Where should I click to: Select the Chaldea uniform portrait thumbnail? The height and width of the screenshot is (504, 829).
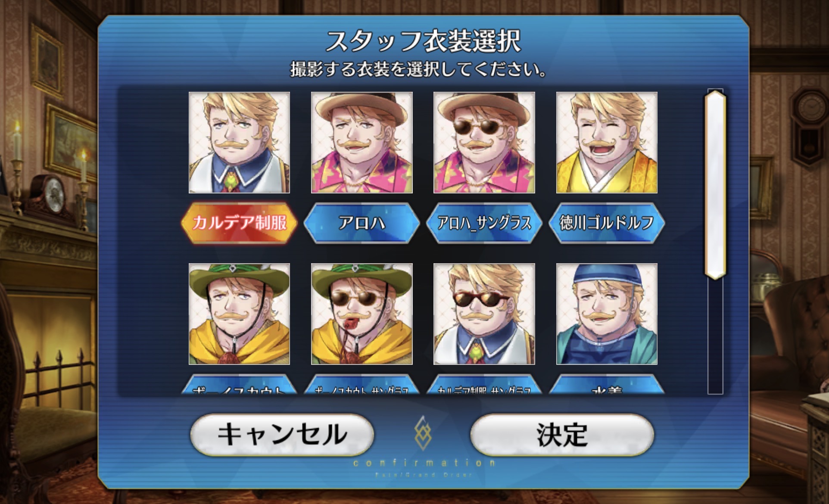[x=239, y=143]
